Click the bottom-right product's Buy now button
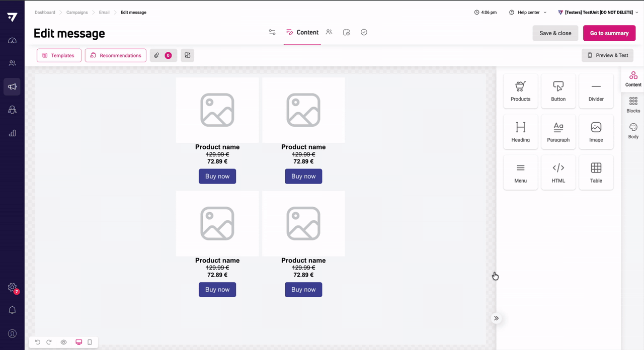The image size is (644, 350). click(x=303, y=290)
